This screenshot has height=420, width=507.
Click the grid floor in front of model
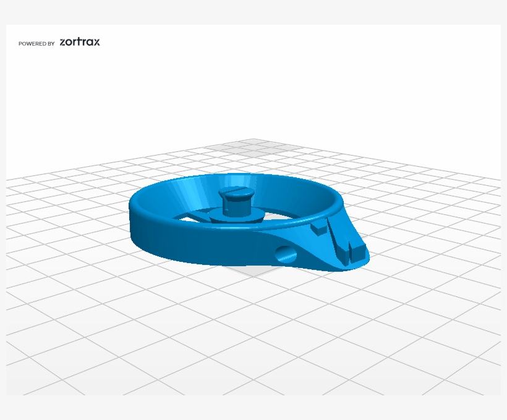(252, 323)
